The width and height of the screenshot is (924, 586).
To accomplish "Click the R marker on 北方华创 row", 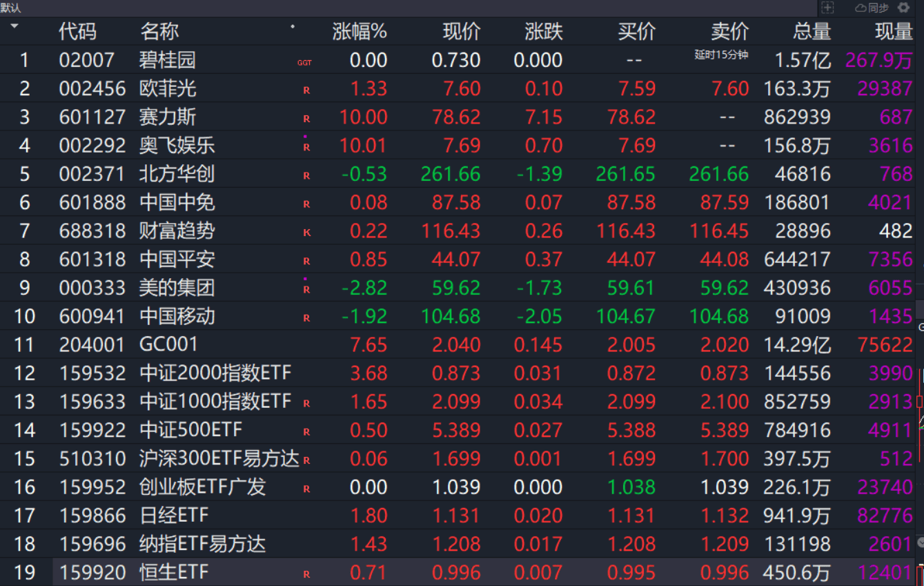I will click(306, 176).
